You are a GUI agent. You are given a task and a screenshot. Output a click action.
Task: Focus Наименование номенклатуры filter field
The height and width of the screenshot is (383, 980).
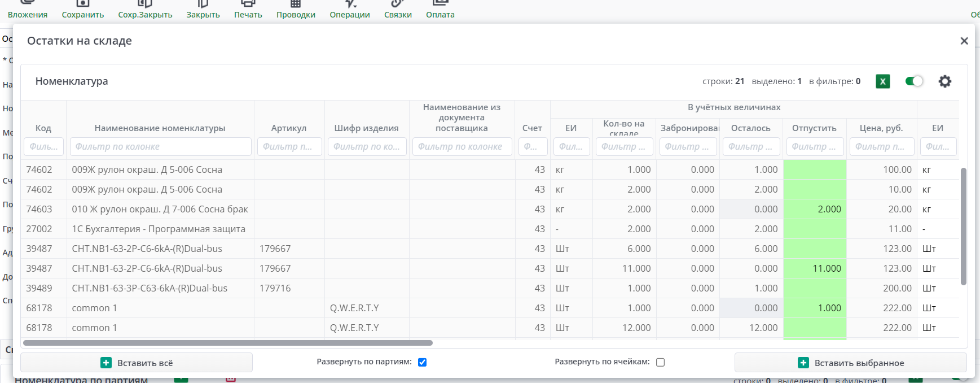tap(160, 146)
